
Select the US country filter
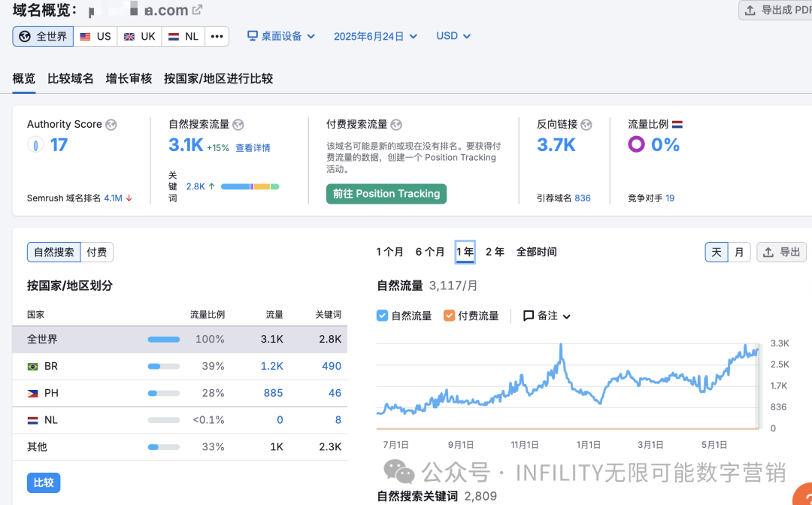coord(95,36)
